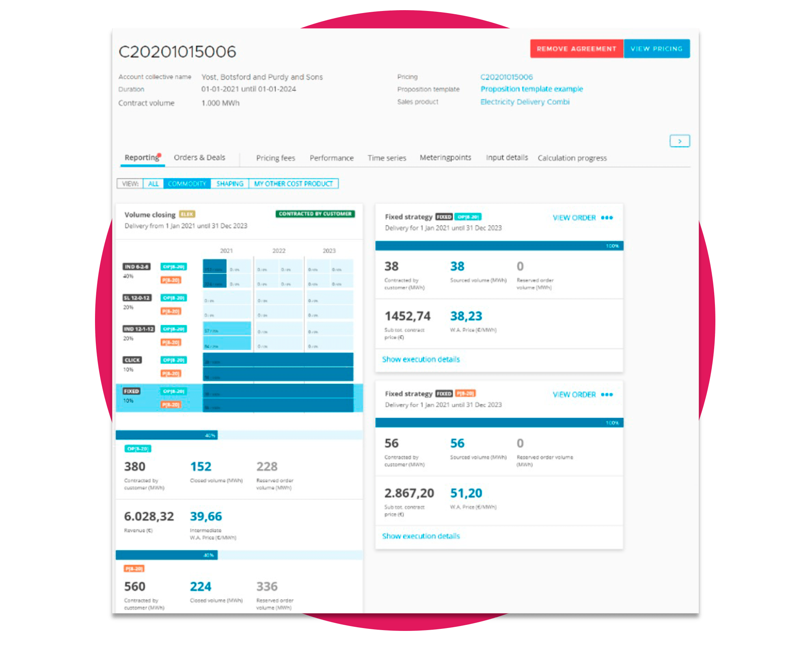
Task: Click the 2021 column header
Action: tap(226, 251)
